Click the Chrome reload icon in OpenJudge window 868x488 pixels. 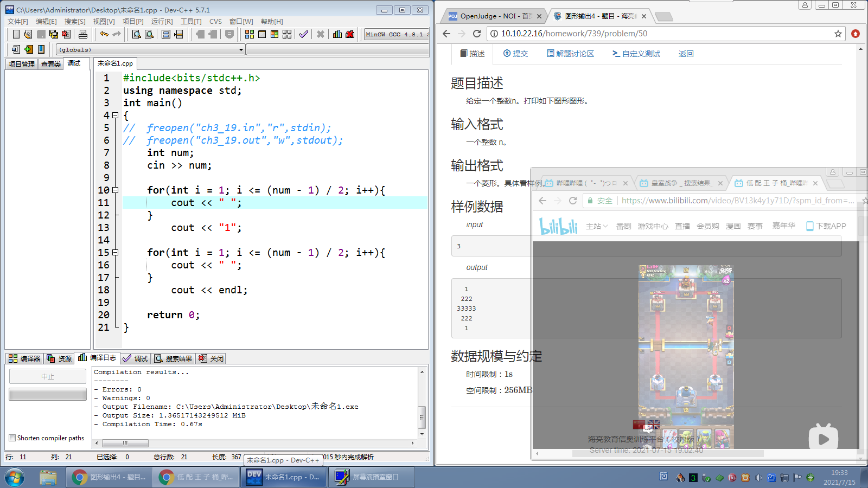point(477,34)
